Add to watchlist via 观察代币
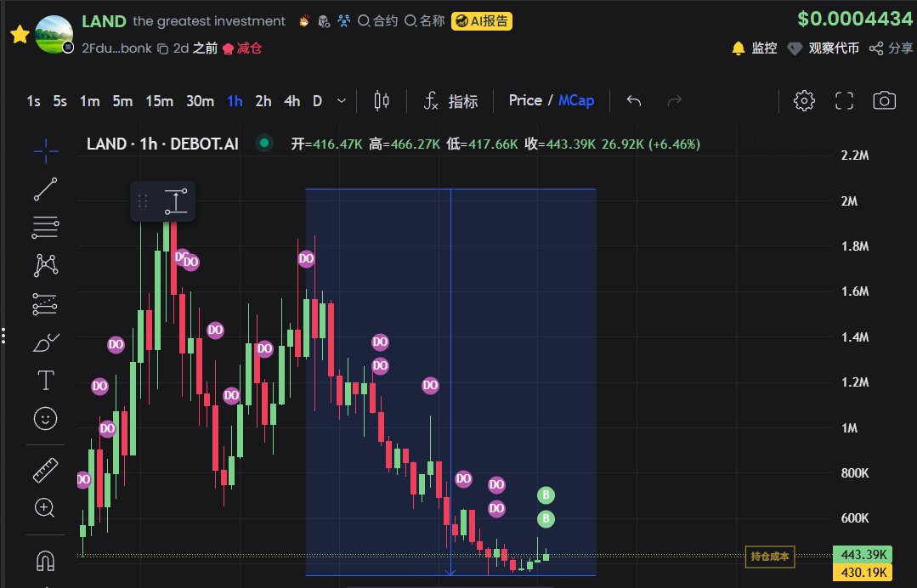 [x=824, y=48]
